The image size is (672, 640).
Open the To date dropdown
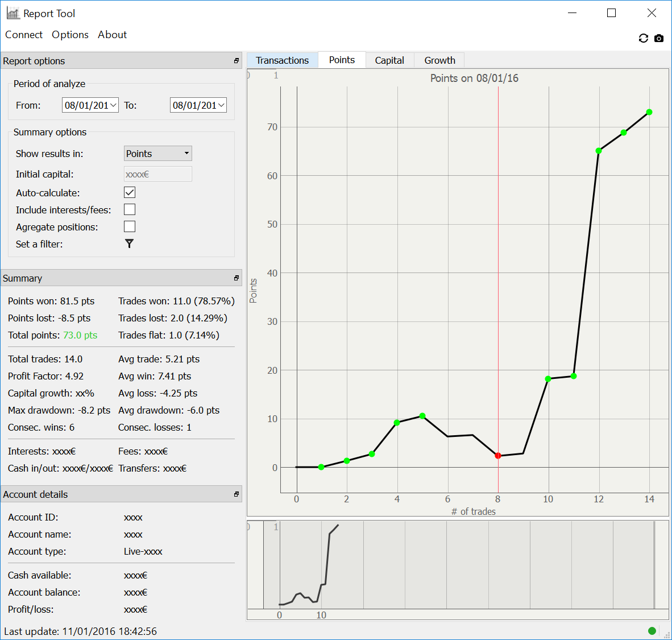click(222, 105)
